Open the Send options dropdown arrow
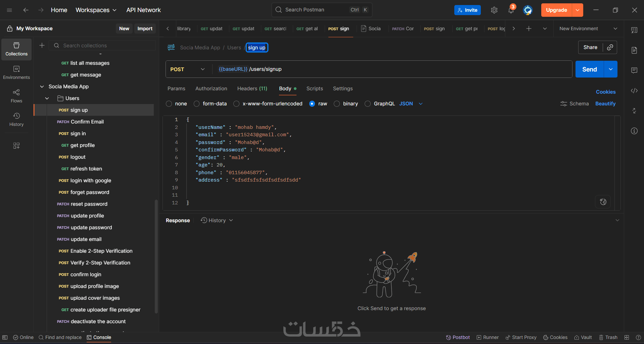Image resolution: width=644 pixels, height=344 pixels. pos(611,69)
